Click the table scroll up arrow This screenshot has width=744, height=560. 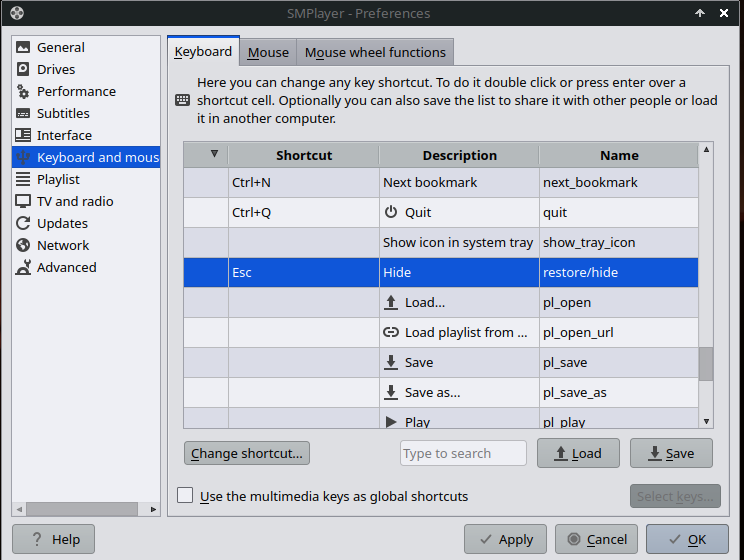click(x=706, y=149)
